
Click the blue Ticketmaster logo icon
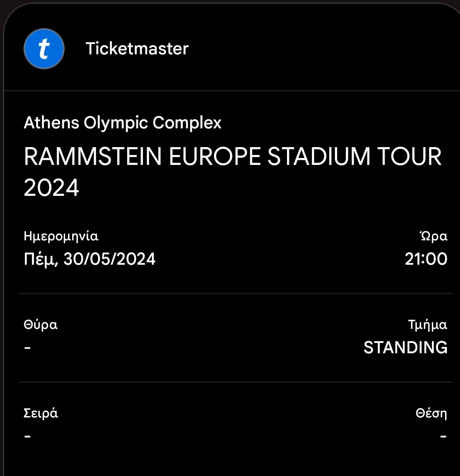click(x=44, y=49)
